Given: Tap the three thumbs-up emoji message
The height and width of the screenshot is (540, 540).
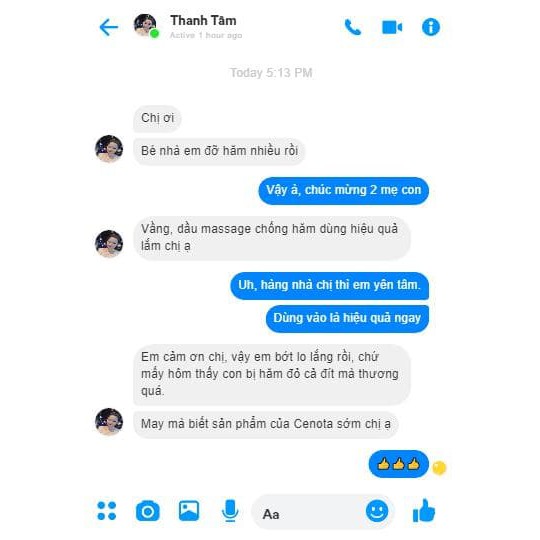Looking at the screenshot, I should point(399,464).
